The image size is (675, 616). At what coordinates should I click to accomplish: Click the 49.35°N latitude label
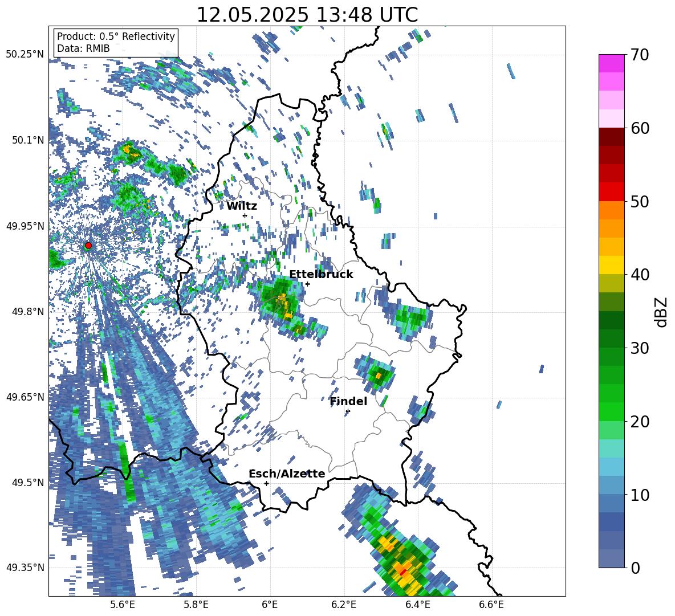(x=25, y=568)
